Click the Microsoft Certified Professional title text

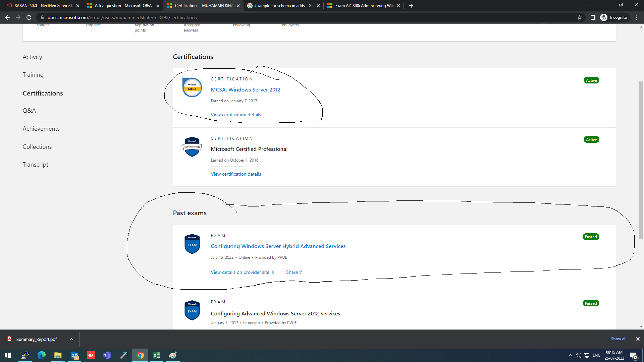pos(249,149)
